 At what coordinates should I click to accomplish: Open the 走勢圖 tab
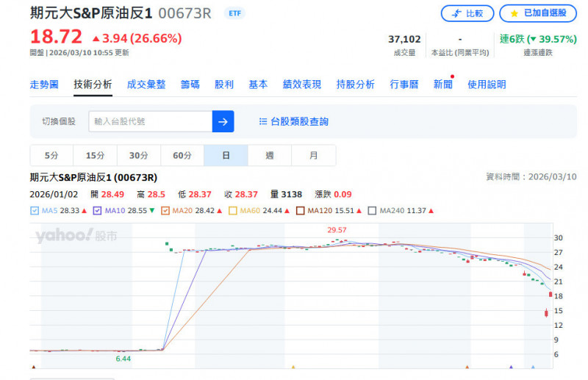(44, 85)
